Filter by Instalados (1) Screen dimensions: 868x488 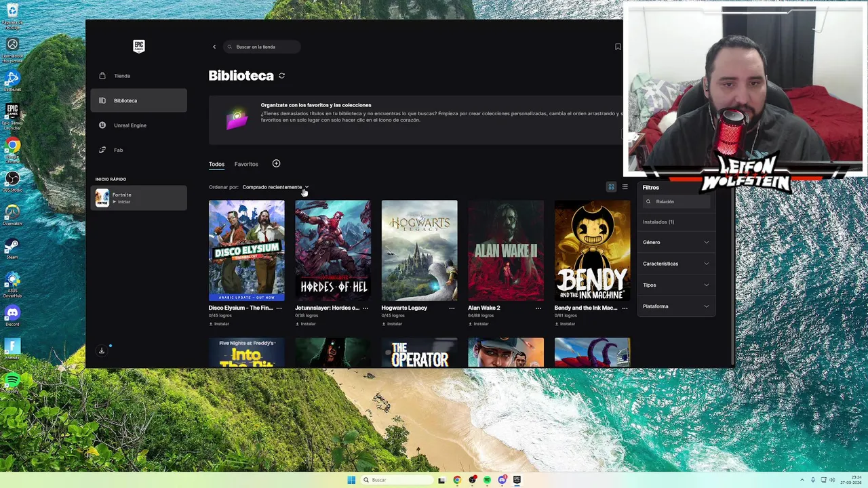658,222
